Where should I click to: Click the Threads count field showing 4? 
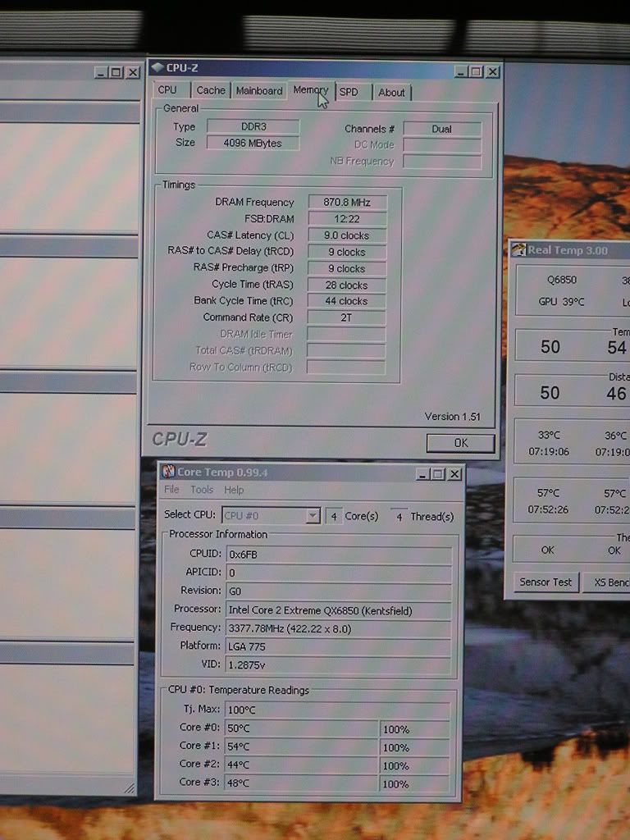399,517
